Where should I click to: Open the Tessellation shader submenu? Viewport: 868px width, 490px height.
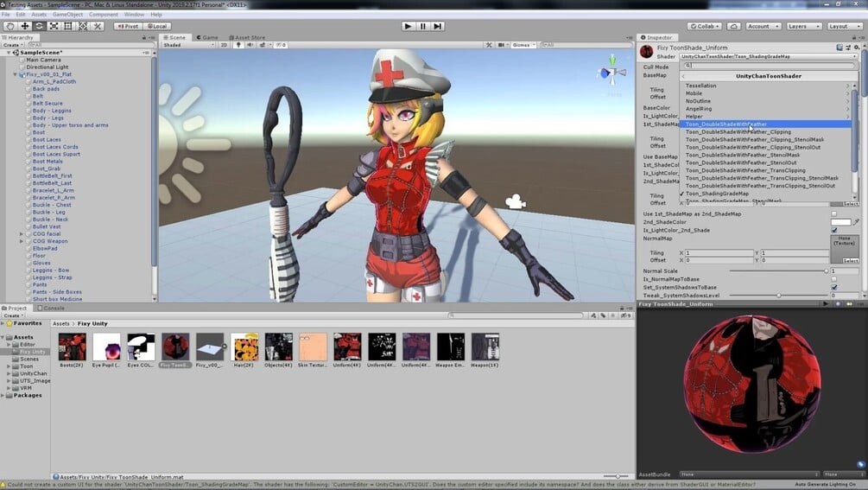766,86
